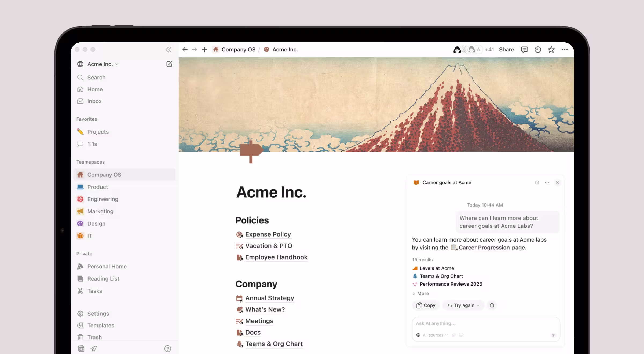Open the help question mark icon

[x=168, y=348]
